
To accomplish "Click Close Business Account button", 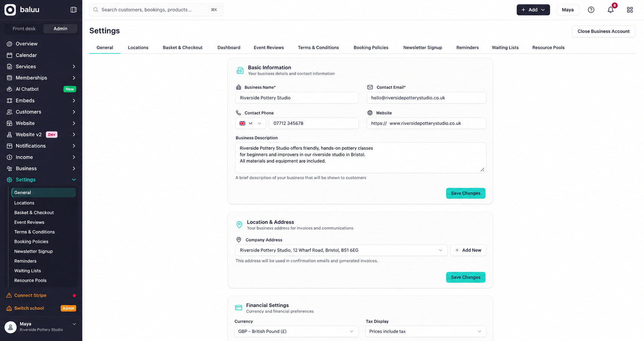I will (603, 31).
